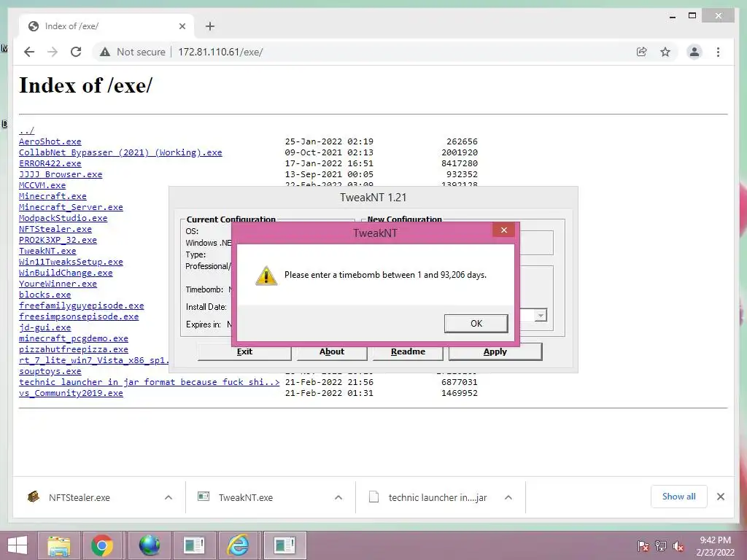747x560 pixels.
Task: Open the NFTStealer.exe download item
Action: click(x=79, y=497)
